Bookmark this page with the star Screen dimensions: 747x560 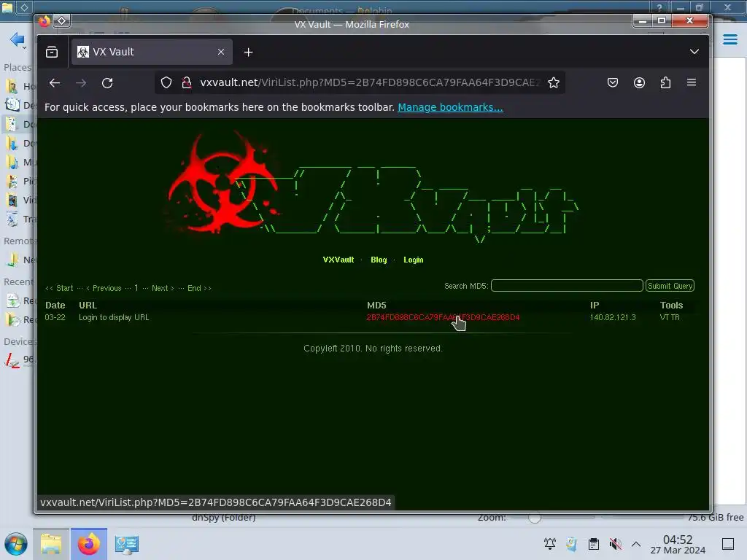coord(553,83)
